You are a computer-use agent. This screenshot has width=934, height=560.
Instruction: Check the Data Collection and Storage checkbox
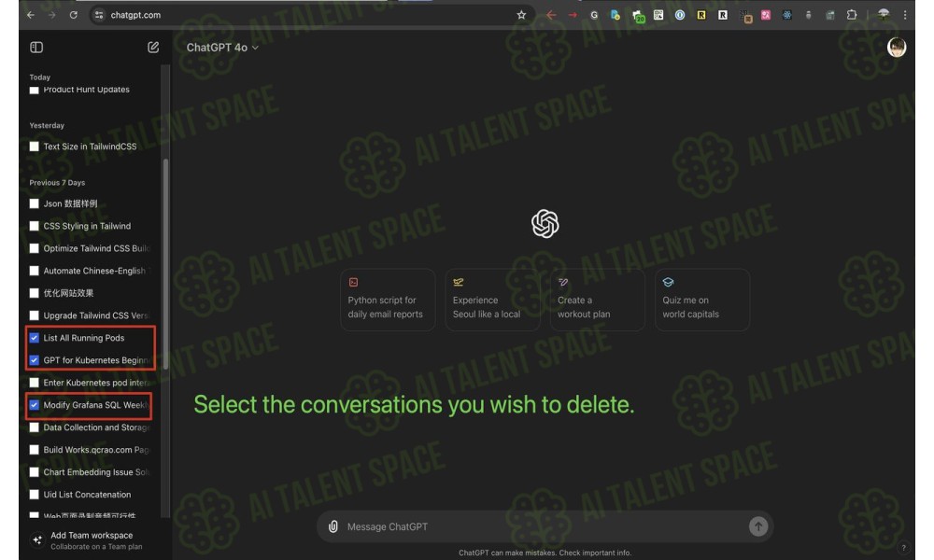click(x=34, y=427)
